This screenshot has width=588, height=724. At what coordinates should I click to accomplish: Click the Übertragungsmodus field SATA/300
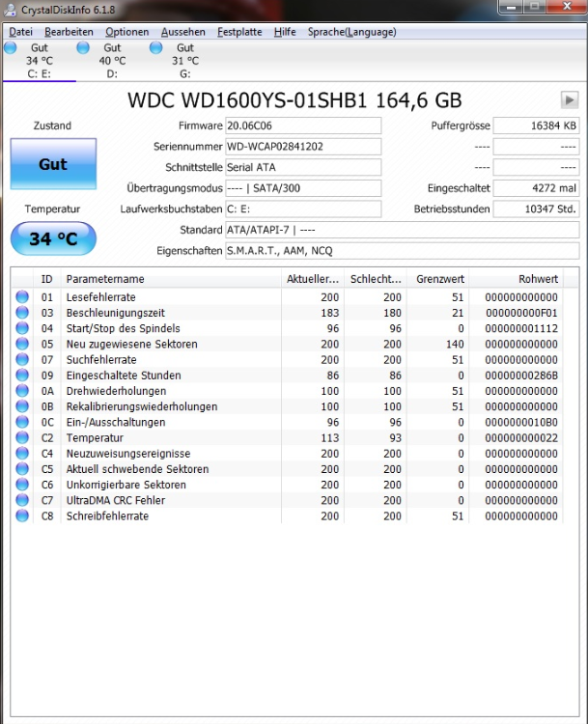pyautogui.click(x=303, y=188)
